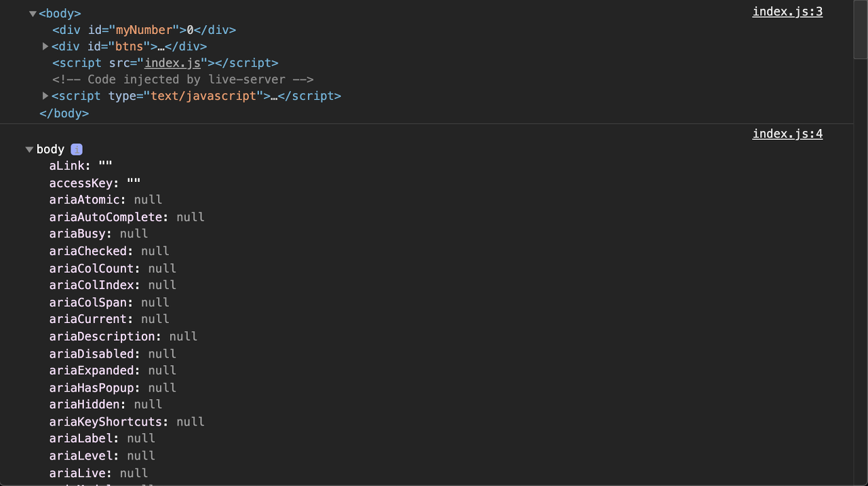Select the ariaKeyShortcuts property
The width and height of the screenshot is (868, 486).
pos(127,422)
